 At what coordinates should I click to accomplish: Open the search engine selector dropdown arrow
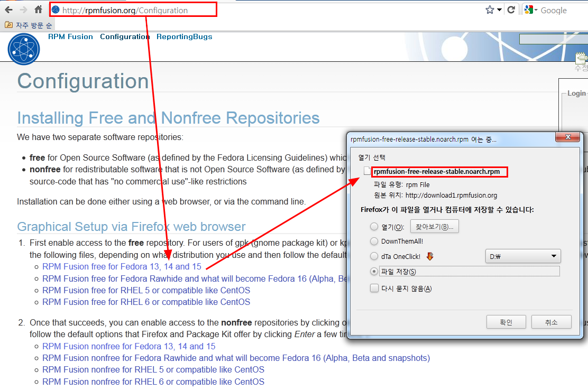(x=536, y=10)
